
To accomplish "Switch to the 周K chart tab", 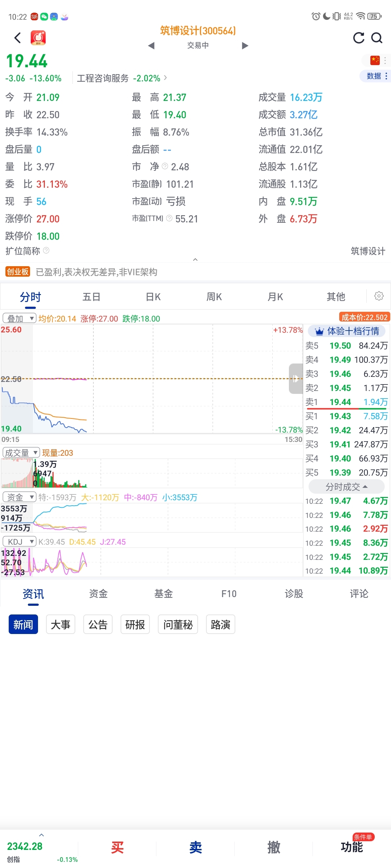I will [214, 297].
